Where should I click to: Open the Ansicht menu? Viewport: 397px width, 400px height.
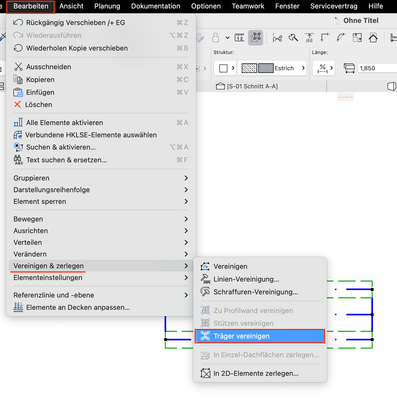pyautogui.click(x=71, y=6)
